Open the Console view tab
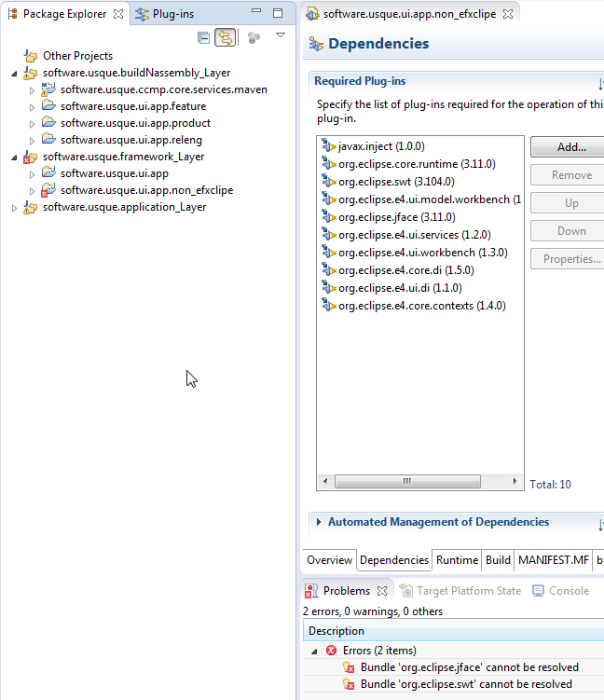This screenshot has width=604, height=700. coord(561,591)
